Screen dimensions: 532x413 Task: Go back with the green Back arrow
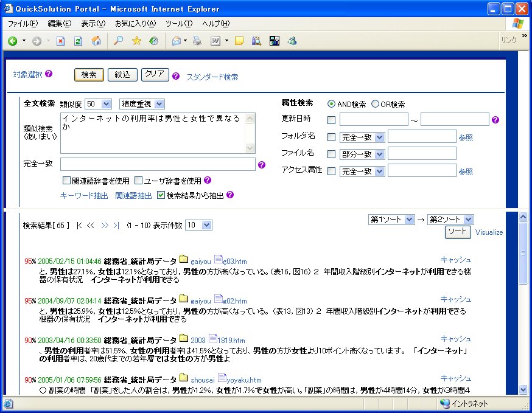(13, 41)
